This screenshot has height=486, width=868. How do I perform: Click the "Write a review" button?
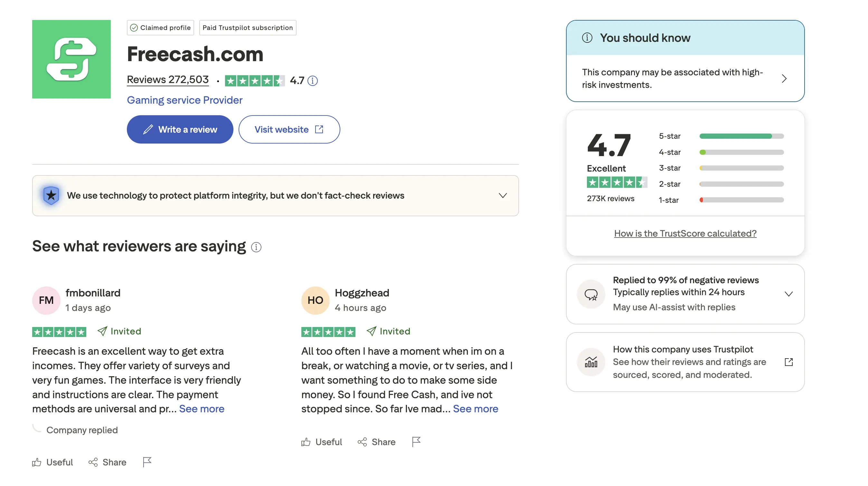tap(180, 129)
